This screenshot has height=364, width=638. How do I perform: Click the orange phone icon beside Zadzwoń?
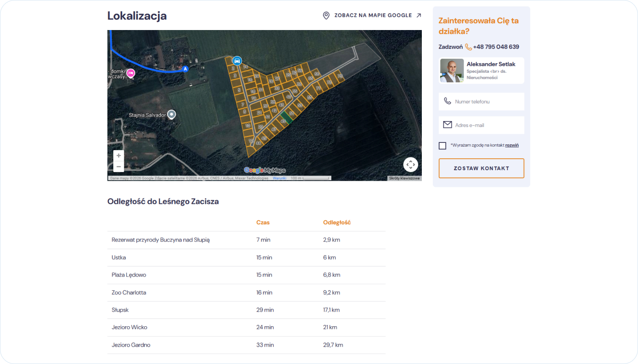(x=468, y=47)
